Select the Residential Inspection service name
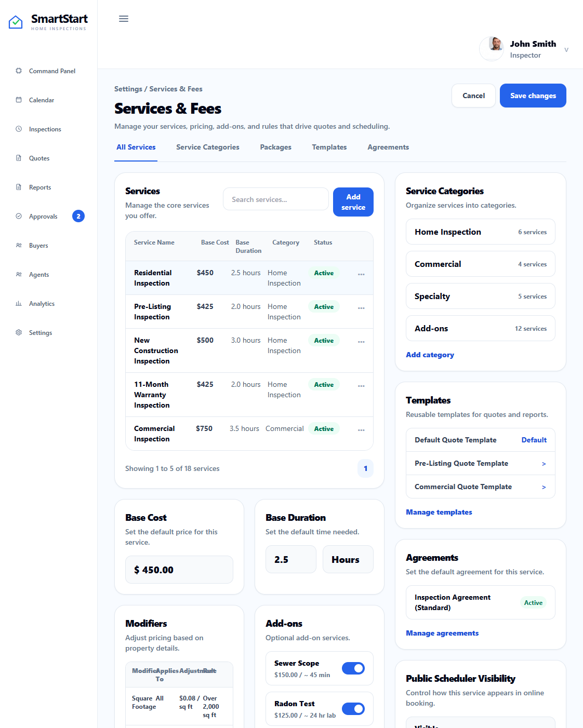 [x=153, y=278]
